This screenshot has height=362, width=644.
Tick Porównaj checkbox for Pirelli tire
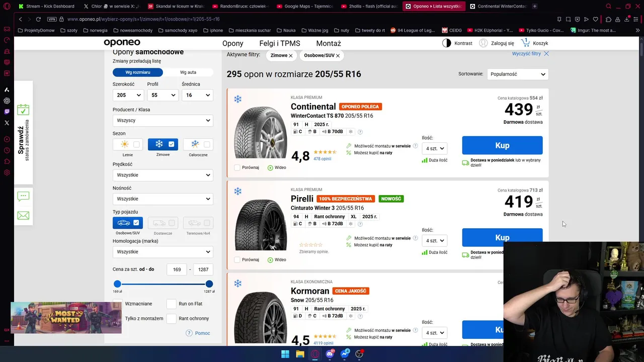click(x=237, y=260)
